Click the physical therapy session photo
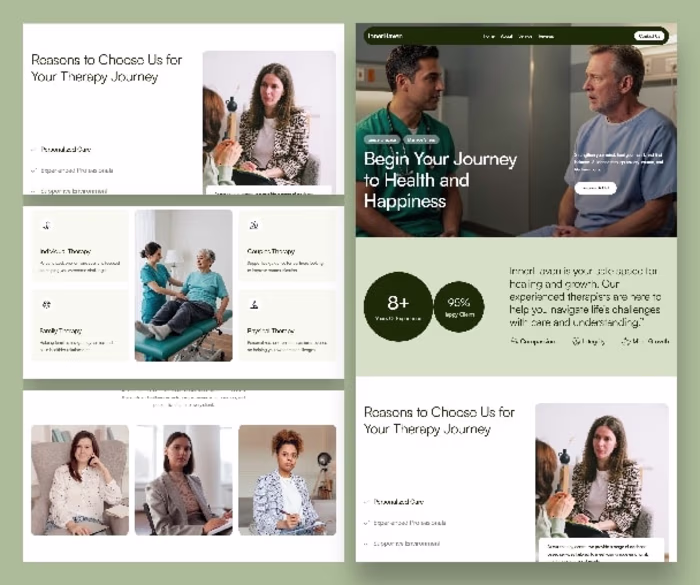The height and width of the screenshot is (585, 700). coord(183,285)
